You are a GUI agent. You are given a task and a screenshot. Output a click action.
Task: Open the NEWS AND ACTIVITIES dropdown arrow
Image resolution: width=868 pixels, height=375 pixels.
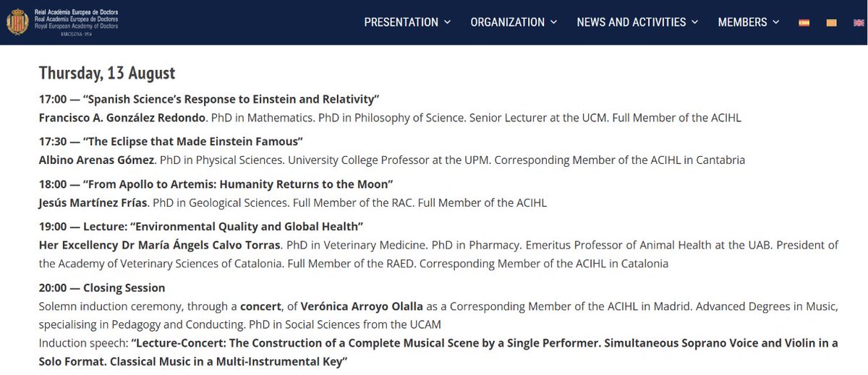click(695, 22)
